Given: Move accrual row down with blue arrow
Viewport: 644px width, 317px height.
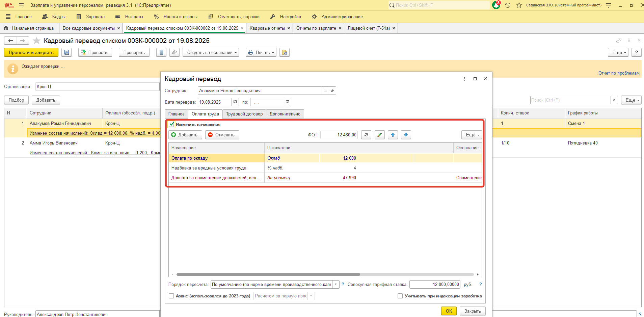Looking at the screenshot, I should coord(406,135).
